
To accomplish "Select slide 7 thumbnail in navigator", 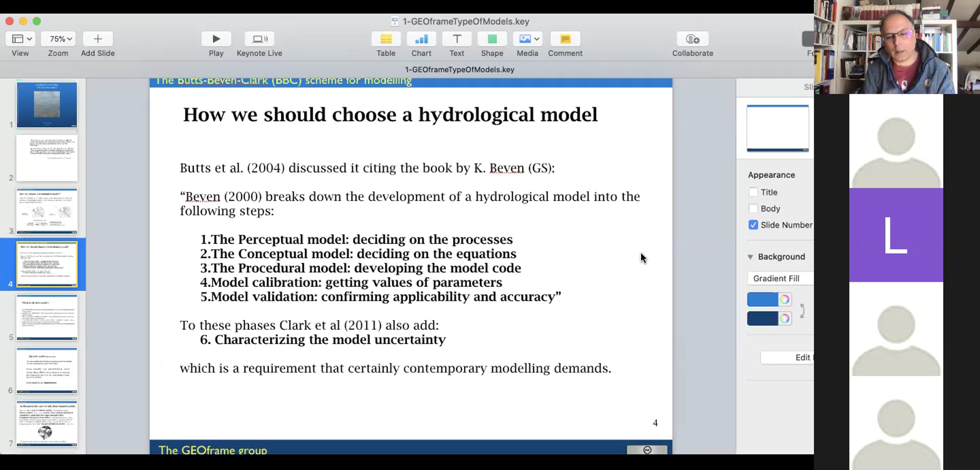I will (47, 423).
